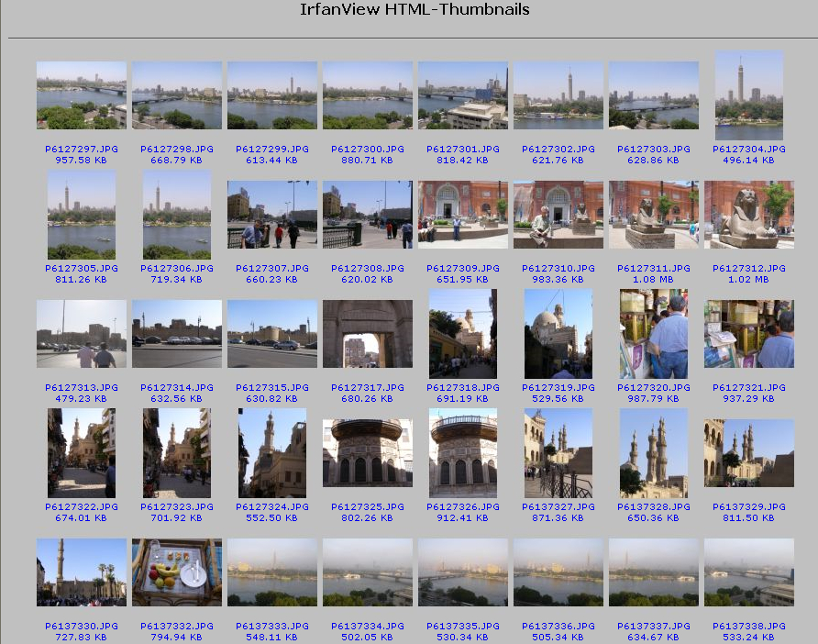The height and width of the screenshot is (644, 818).
Task: Open the sphinx statue thumbnail P6127312.JPG
Action: pos(749,215)
